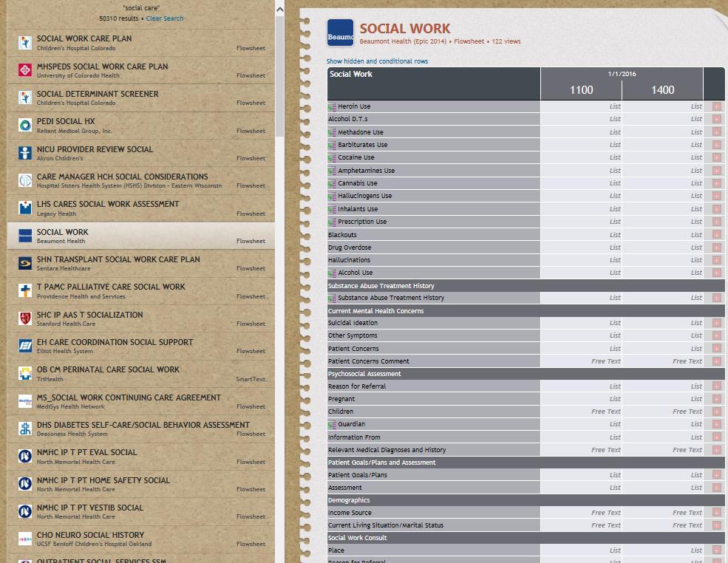Open OB CM Perinatal Care Social Work SmartText
This screenshot has height=563, width=728.
140,374
